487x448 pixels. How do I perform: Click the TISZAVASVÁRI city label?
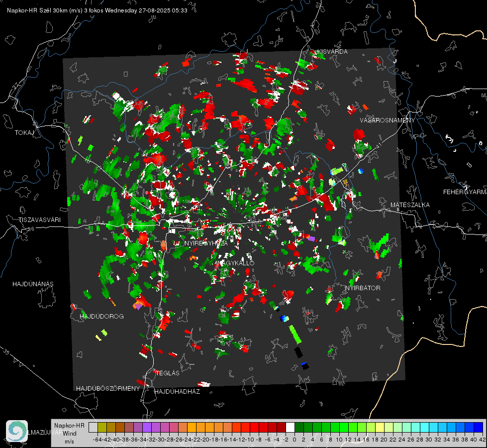pos(39,220)
